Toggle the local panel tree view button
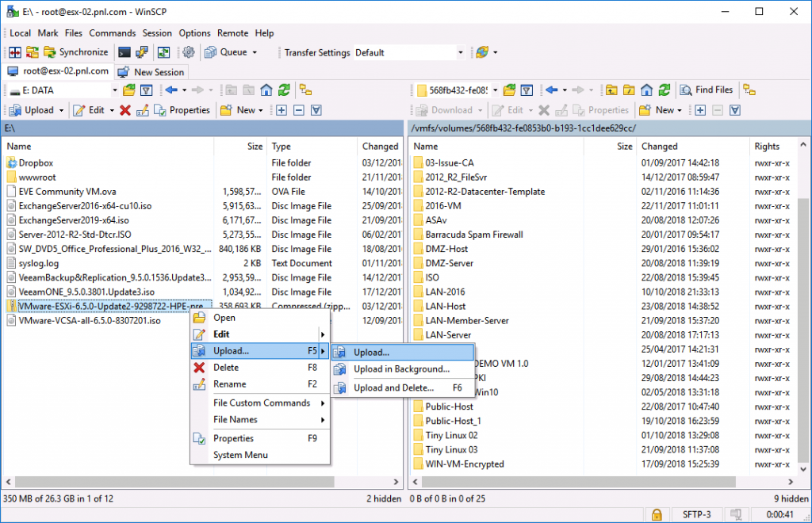The height and width of the screenshot is (523, 812). [x=304, y=90]
